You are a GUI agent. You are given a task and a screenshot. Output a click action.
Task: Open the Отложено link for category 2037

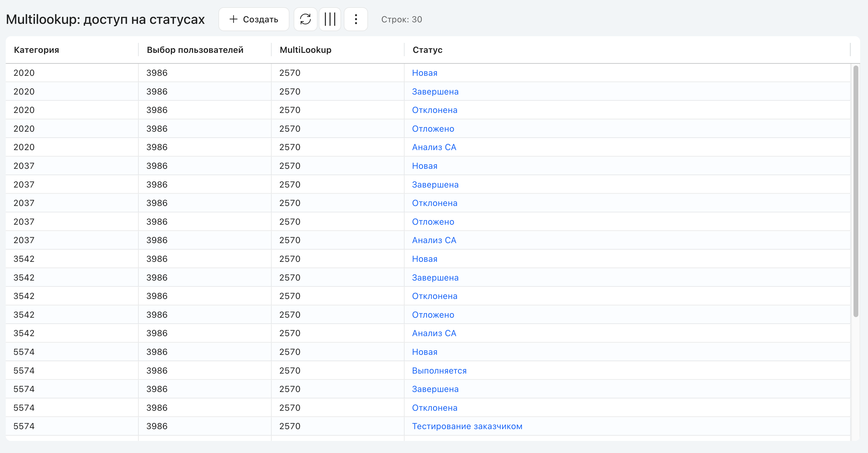point(433,222)
